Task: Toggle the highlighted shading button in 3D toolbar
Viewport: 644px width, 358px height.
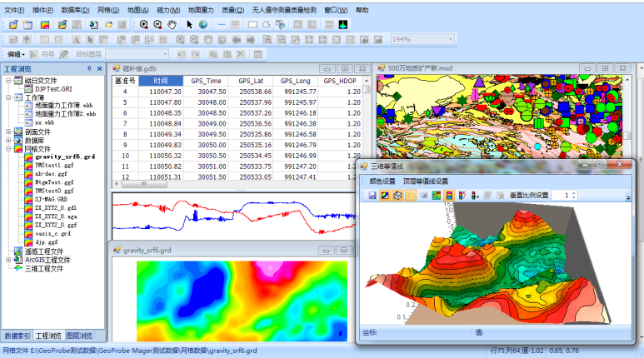Action: point(385,195)
